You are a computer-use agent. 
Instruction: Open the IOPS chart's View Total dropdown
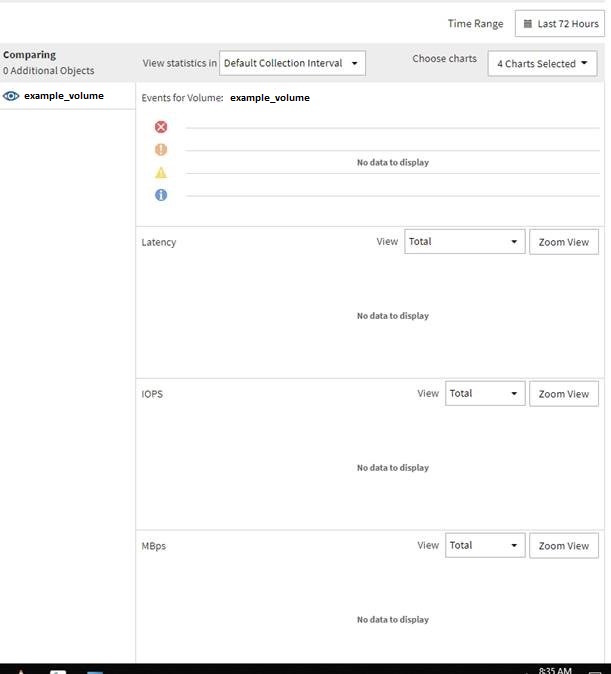[485, 394]
